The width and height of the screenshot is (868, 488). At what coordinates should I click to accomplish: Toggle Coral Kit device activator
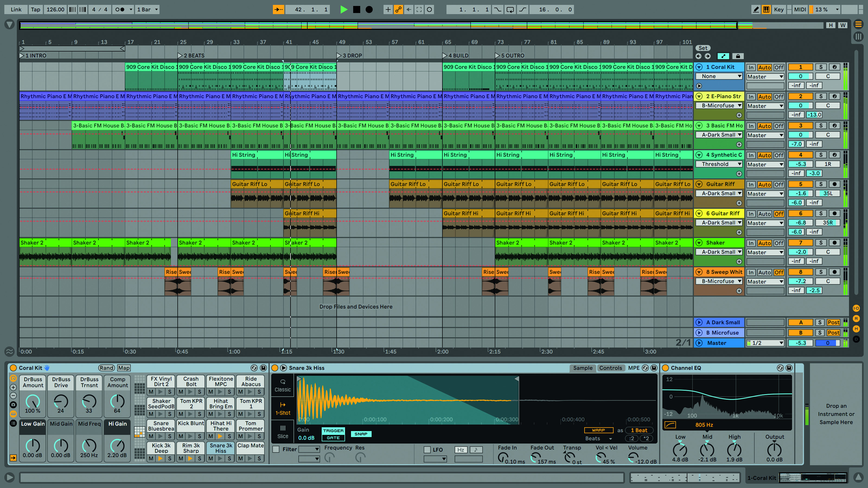click(x=14, y=368)
